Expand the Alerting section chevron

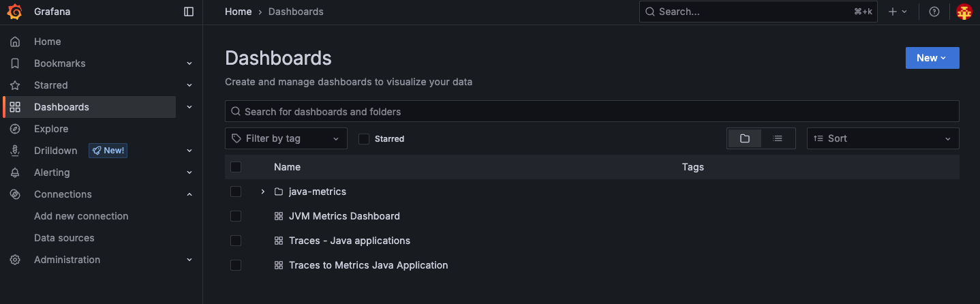[x=189, y=172]
